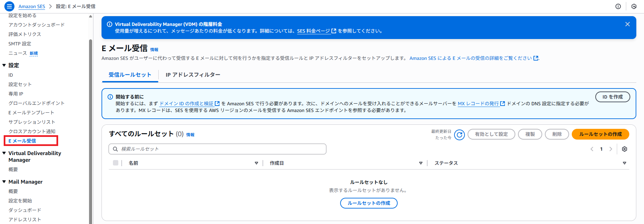
Task: Click the ID を作成 button
Action: (x=612, y=97)
